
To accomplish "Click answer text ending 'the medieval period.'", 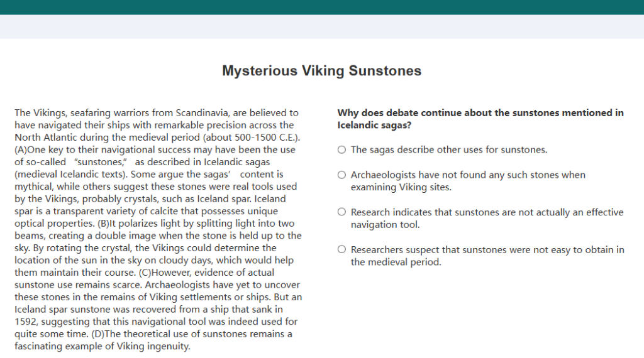I will point(487,256).
